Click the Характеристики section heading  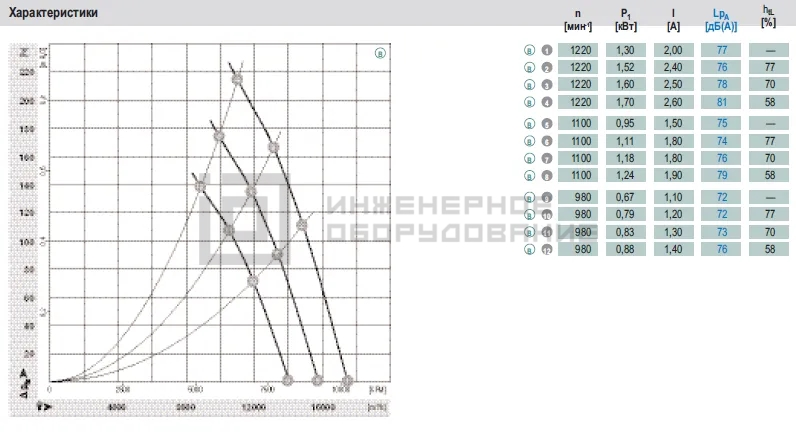53,13
